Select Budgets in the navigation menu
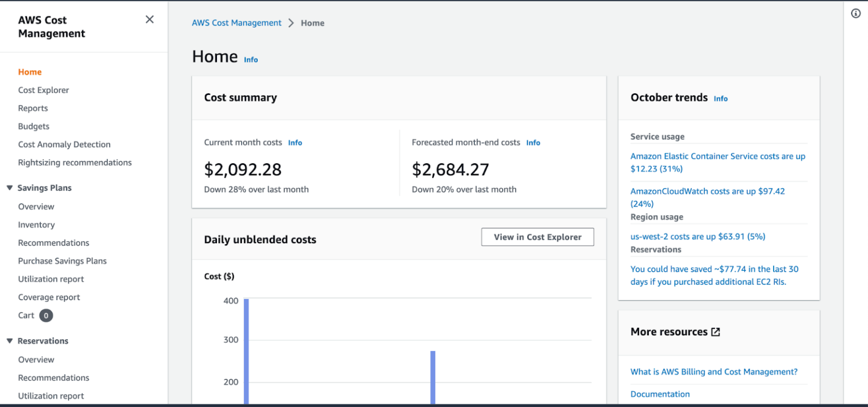 click(x=33, y=126)
